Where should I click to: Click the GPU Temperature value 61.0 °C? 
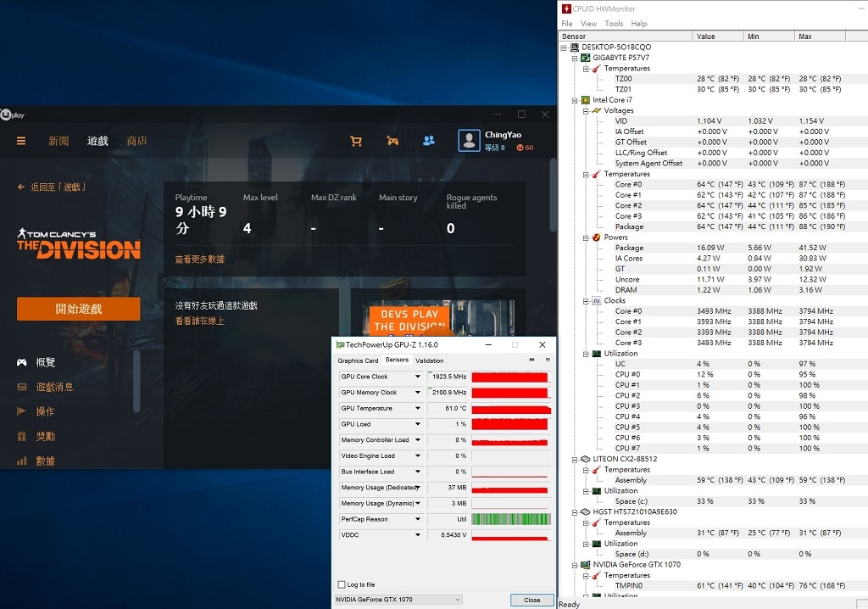pos(448,408)
